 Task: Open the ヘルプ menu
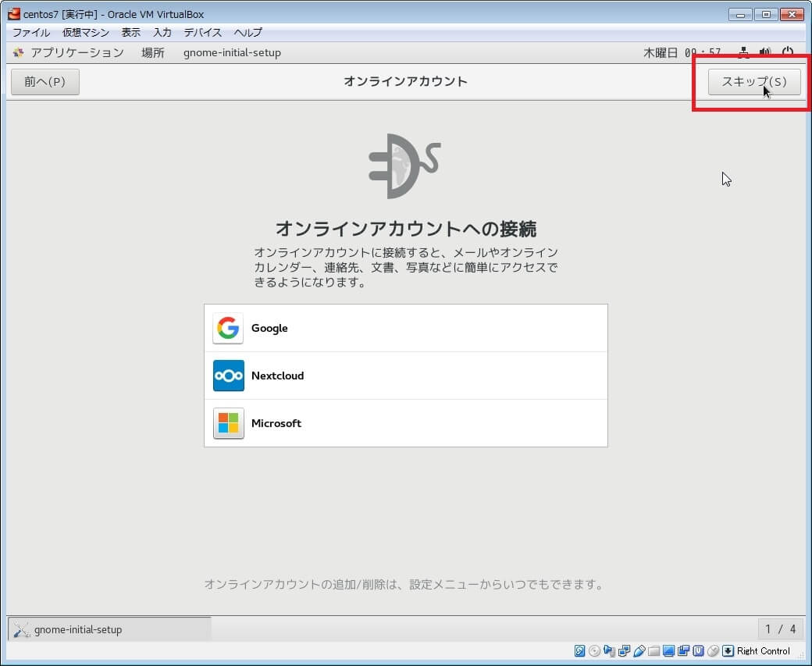248,33
